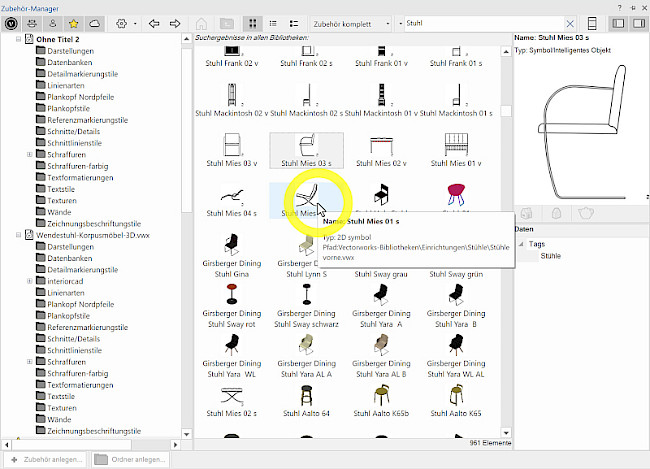Click the back arrow navigation icon
The image size is (650, 469).
155,22
